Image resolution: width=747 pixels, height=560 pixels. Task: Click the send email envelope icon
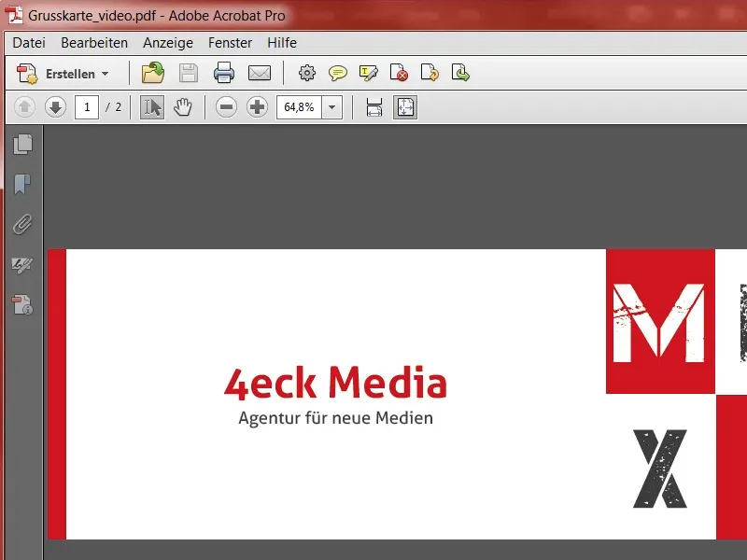click(x=260, y=74)
